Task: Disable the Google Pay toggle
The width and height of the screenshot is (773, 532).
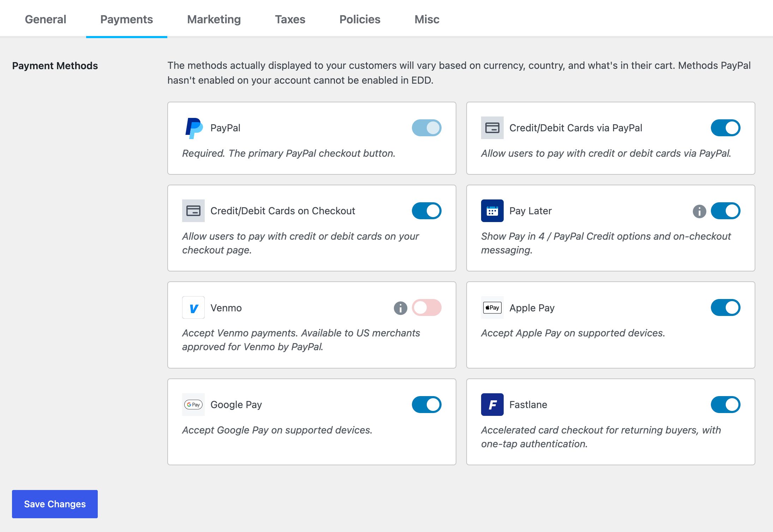Action: (x=426, y=405)
